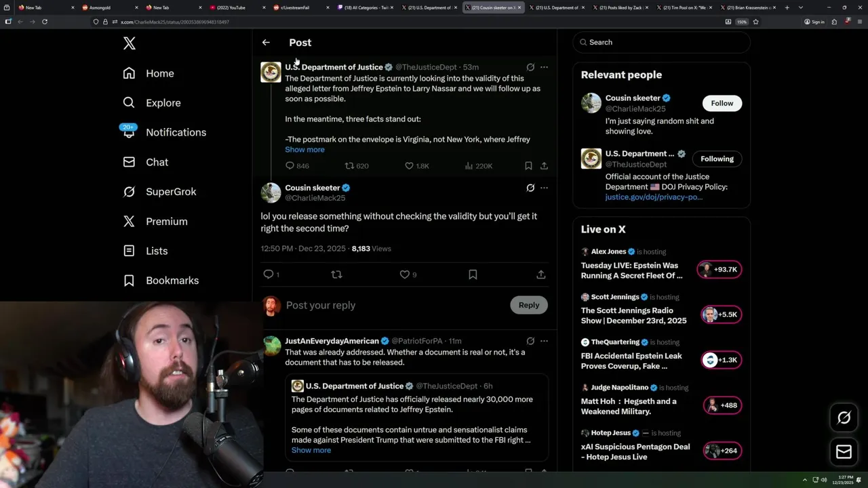Open Explore in sidebar
This screenshot has height=488, width=868.
(x=152, y=103)
